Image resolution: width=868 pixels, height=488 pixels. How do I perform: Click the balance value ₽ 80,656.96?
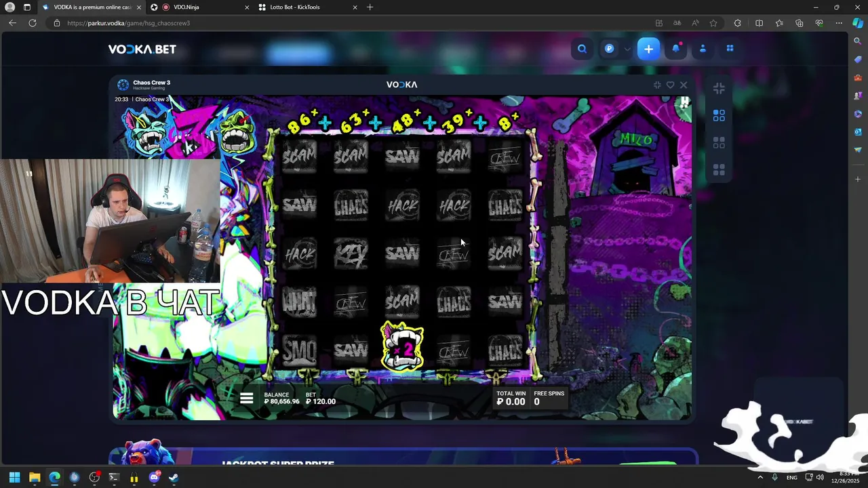[x=281, y=401]
